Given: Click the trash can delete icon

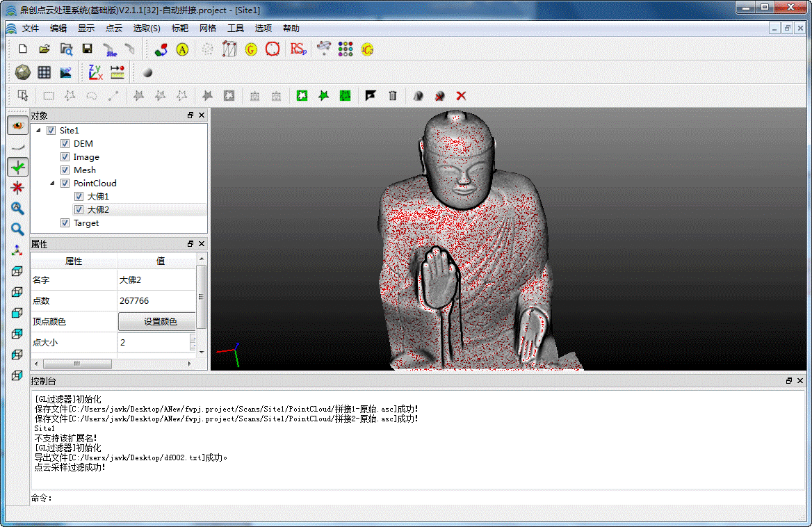Looking at the screenshot, I should (393, 96).
